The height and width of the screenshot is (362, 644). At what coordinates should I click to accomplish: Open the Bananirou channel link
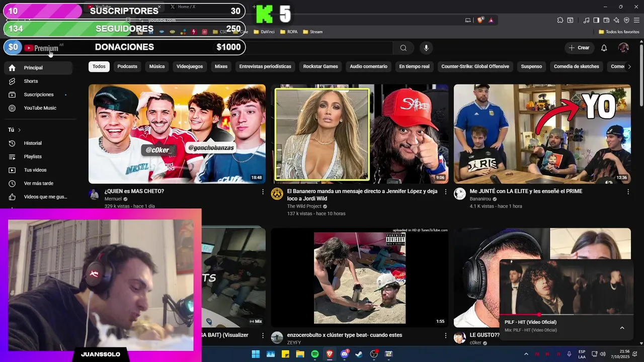(x=481, y=199)
